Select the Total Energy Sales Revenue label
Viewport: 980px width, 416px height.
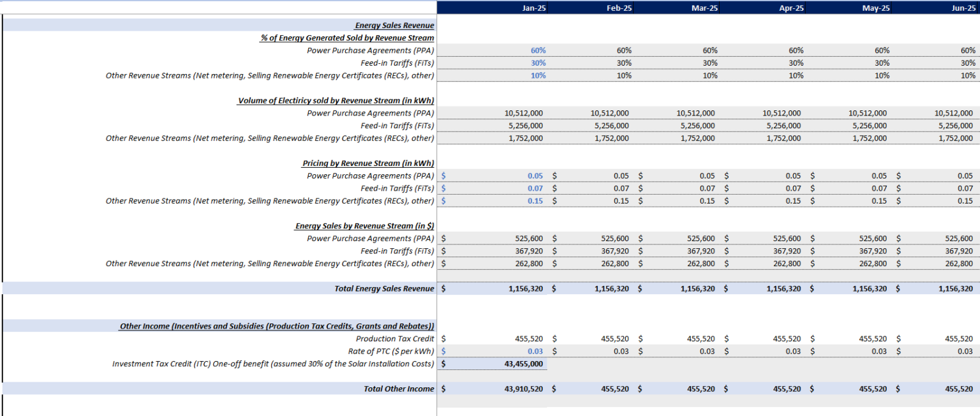pyautogui.click(x=384, y=288)
